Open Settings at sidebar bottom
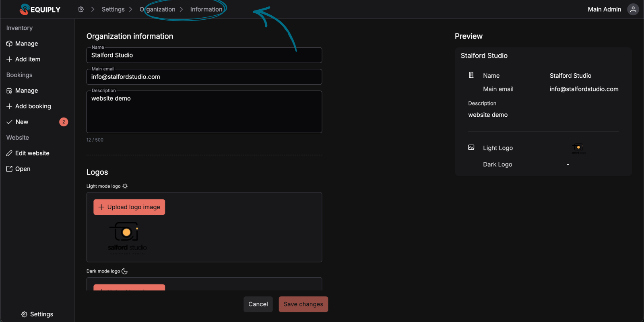The height and width of the screenshot is (322, 644). 37,314
